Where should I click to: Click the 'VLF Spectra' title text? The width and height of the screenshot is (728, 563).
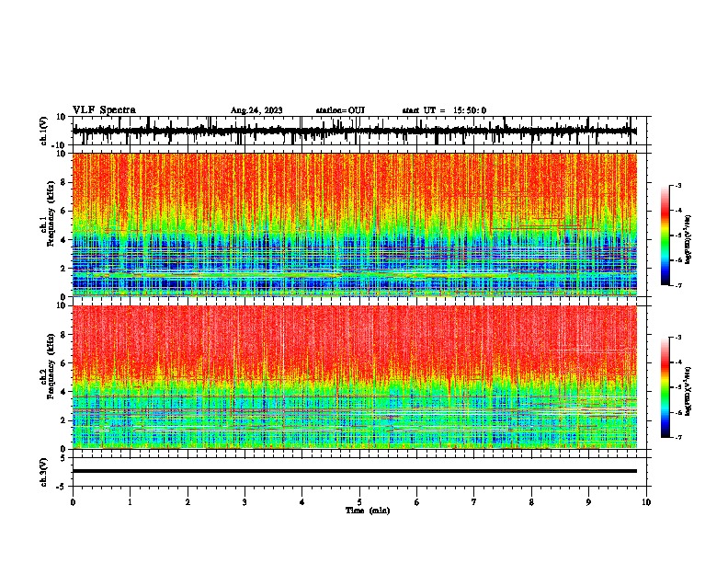click(x=104, y=110)
